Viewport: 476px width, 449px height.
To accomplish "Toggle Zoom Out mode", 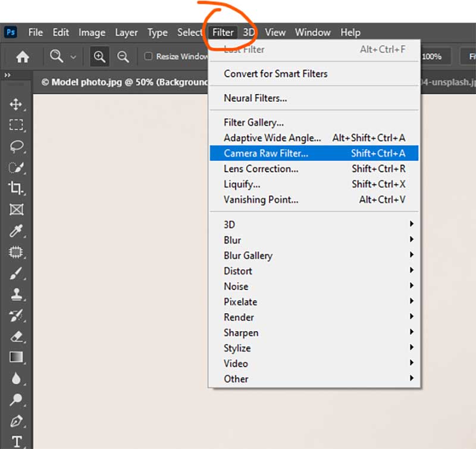I will 123,57.
